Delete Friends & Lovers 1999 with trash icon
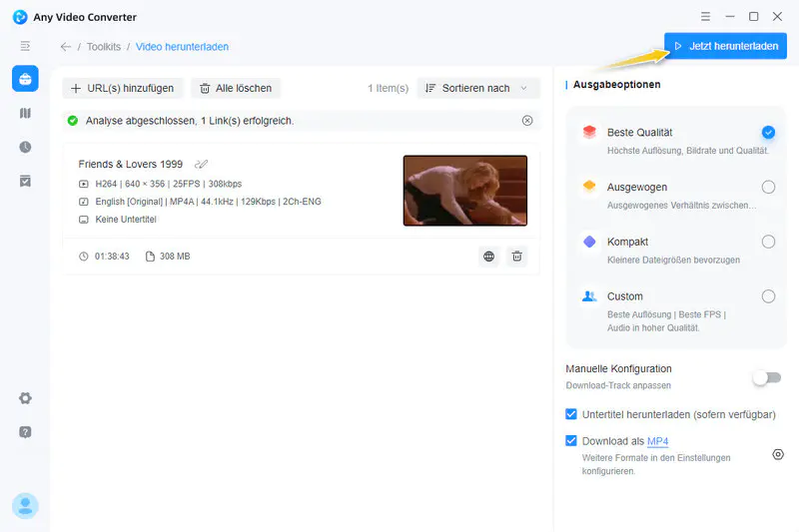799x532 pixels. tap(516, 257)
